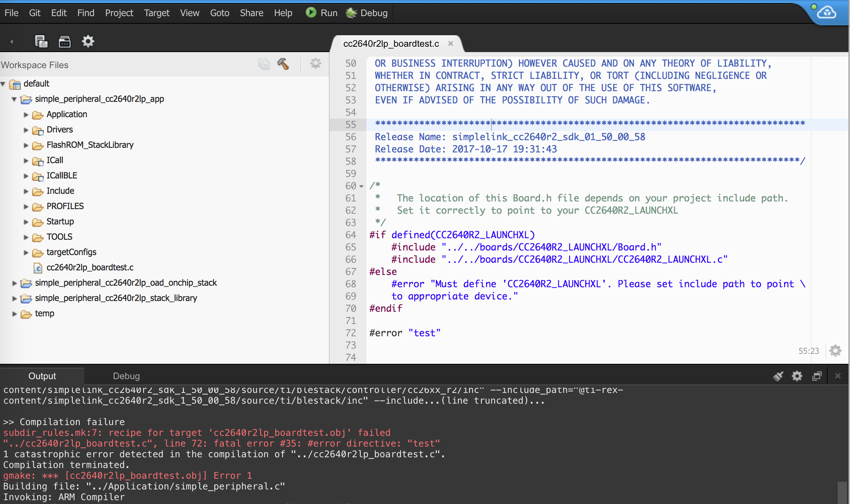This screenshot has height=504, width=850.
Task: Collapse the left sidebar arrow
Action: coord(11,41)
